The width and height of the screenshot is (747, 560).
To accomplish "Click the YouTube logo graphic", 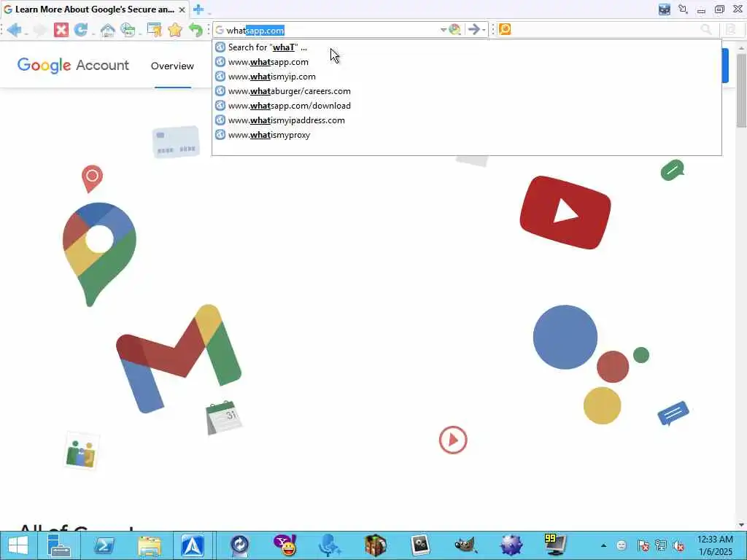I will point(565,212).
